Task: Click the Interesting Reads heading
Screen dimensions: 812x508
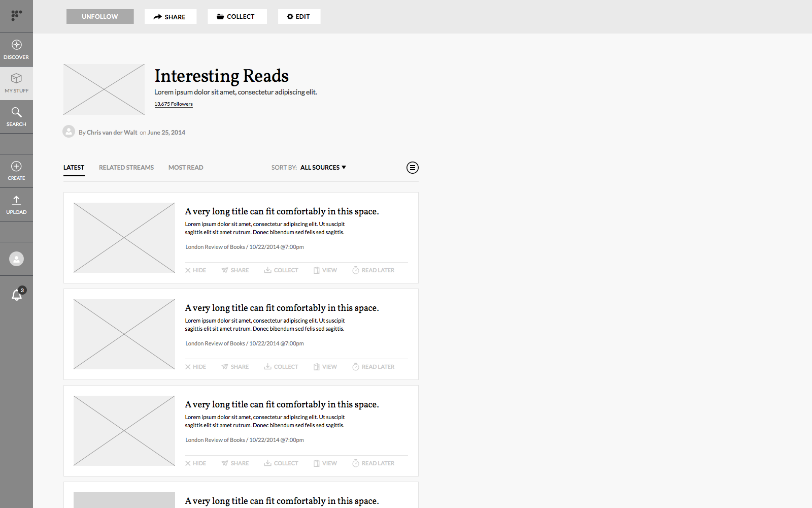Action: 222,76
